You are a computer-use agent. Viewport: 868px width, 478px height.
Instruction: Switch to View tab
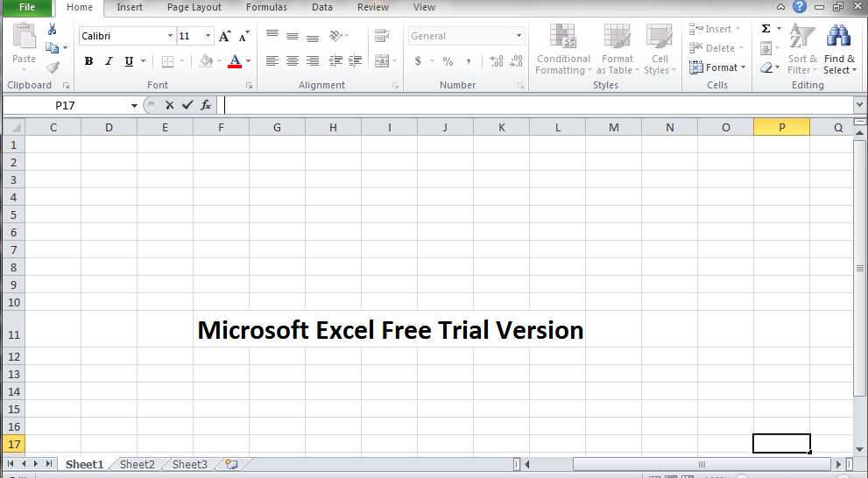[x=424, y=7]
